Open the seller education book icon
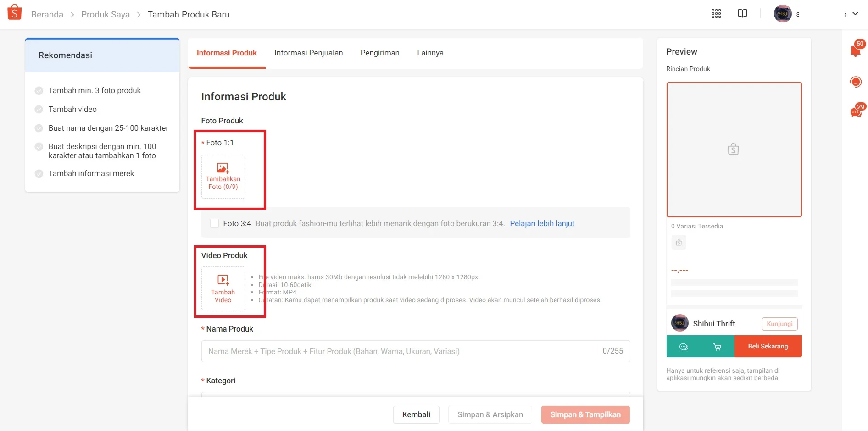 742,13
